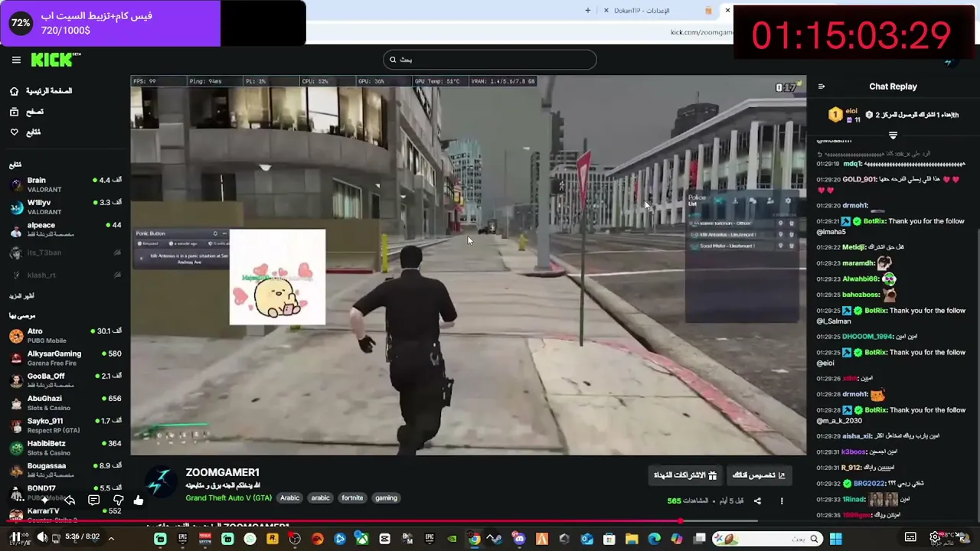Open Outlook from the taskbar
The height and width of the screenshot is (551, 980).
pos(587,539)
